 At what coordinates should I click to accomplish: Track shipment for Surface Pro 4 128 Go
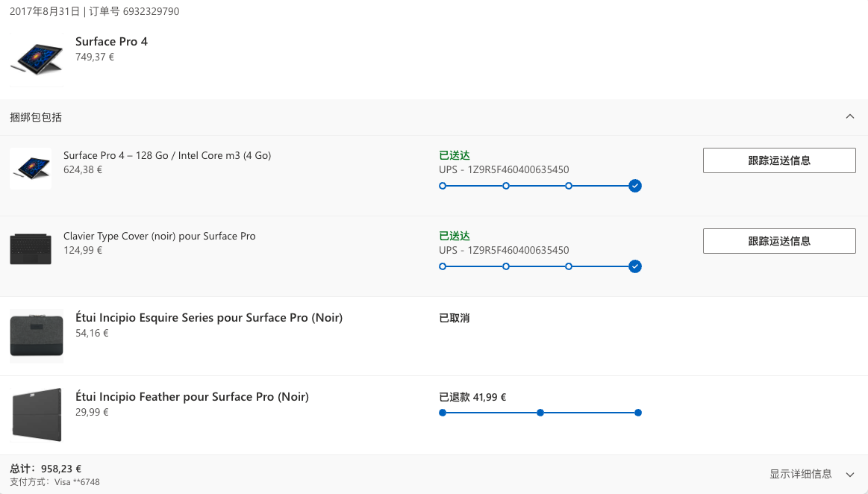pos(779,160)
